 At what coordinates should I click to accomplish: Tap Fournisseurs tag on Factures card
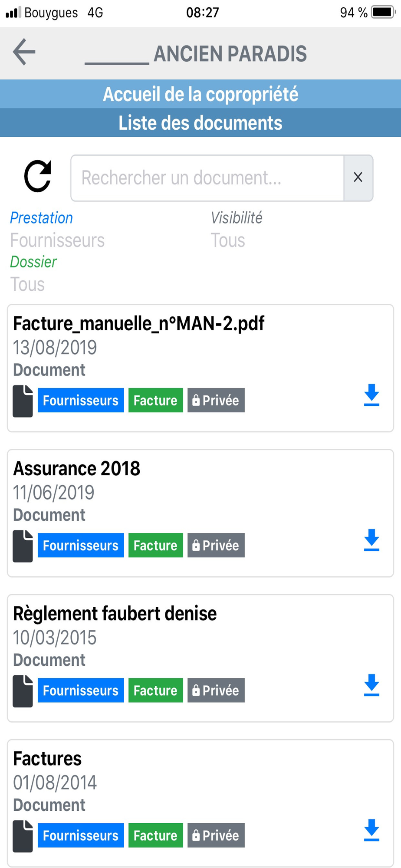(x=81, y=835)
